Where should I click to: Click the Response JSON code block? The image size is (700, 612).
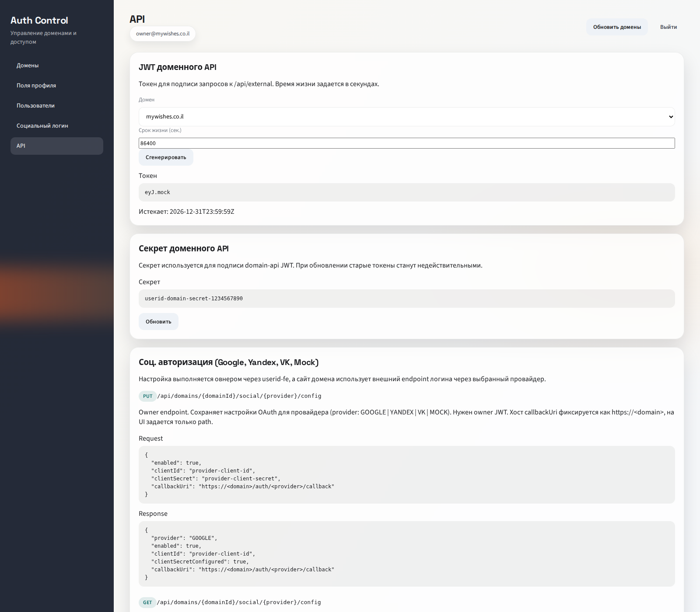tap(406, 553)
